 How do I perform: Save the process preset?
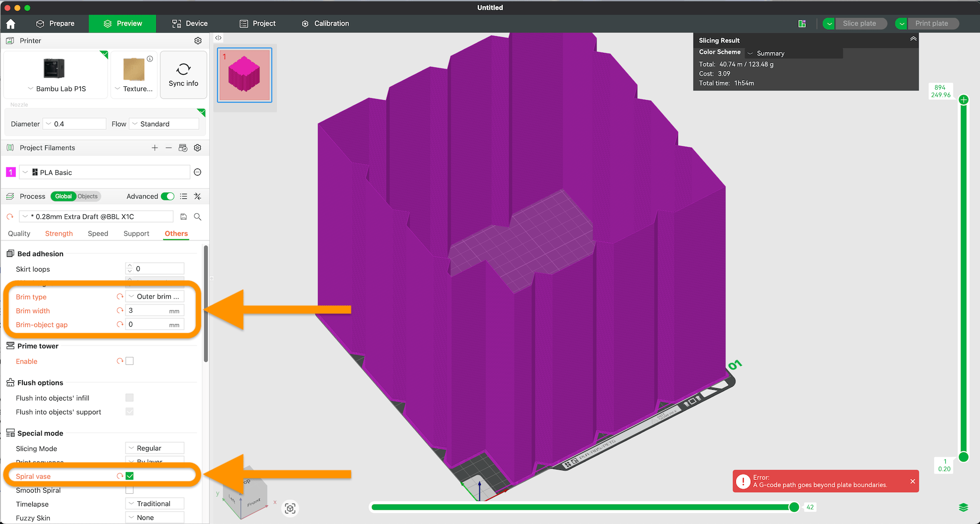[184, 217]
